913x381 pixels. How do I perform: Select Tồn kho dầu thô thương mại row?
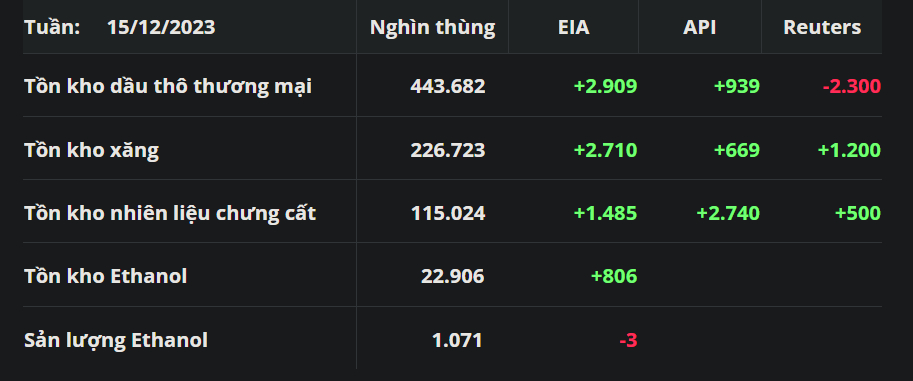point(452,86)
